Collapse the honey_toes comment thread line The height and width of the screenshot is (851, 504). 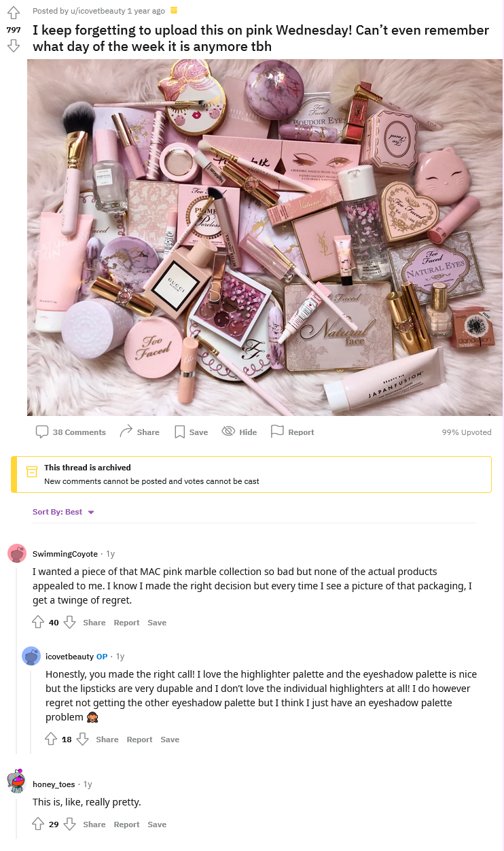pyautogui.click(x=17, y=814)
